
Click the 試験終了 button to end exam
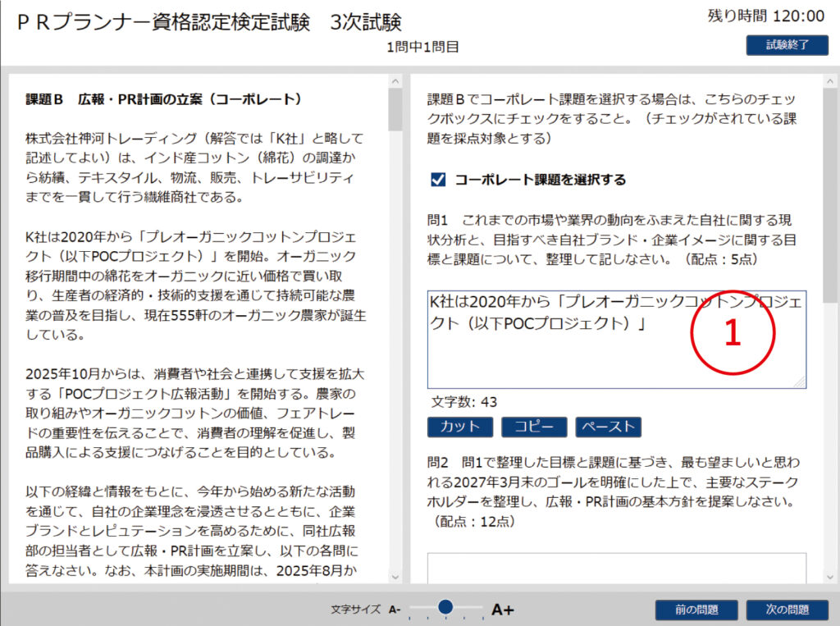[x=787, y=45]
